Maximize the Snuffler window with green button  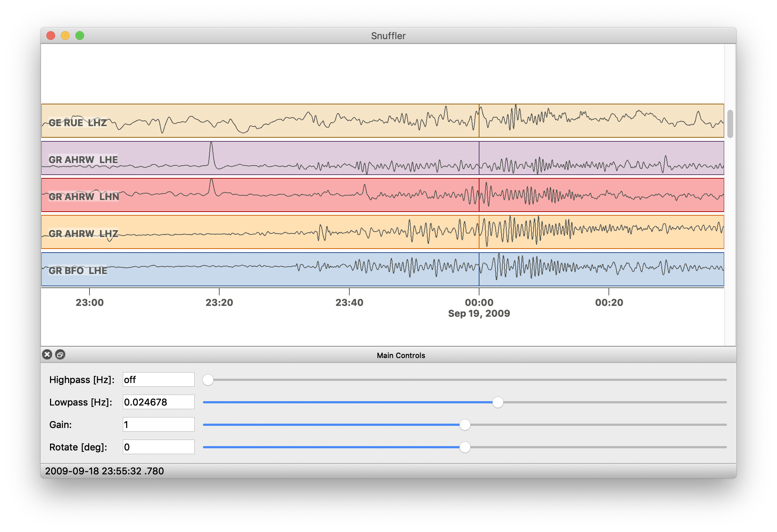tap(80, 36)
